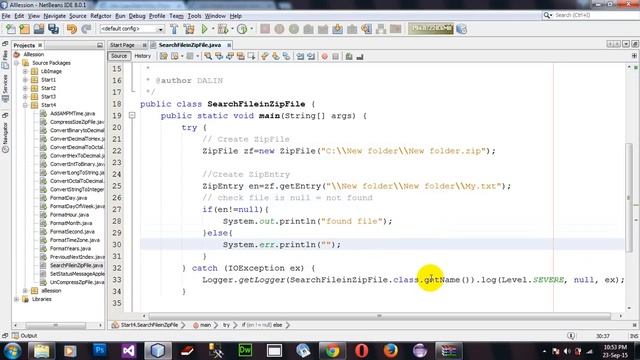Expand the Libraries node
The width and height of the screenshot is (640, 360).
[17, 299]
